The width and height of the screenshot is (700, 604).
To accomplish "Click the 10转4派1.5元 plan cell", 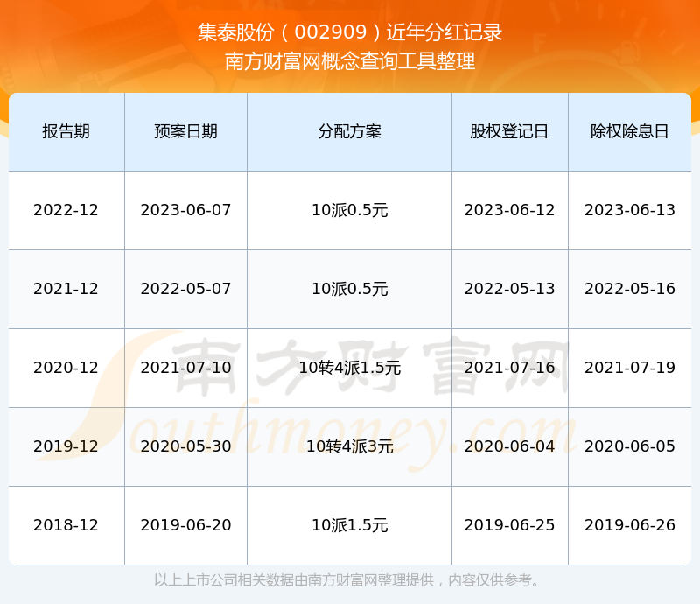I will pos(349,368).
